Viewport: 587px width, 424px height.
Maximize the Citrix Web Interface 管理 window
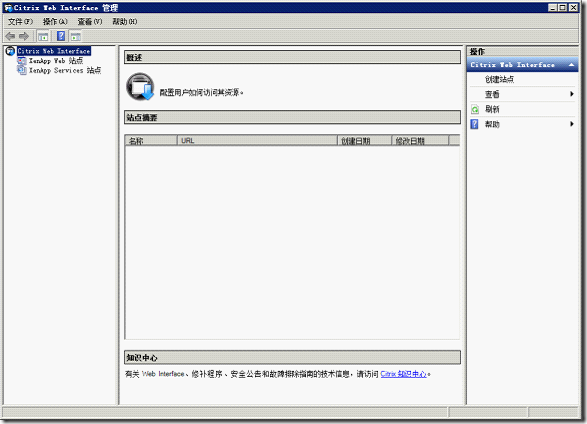[x=563, y=7]
